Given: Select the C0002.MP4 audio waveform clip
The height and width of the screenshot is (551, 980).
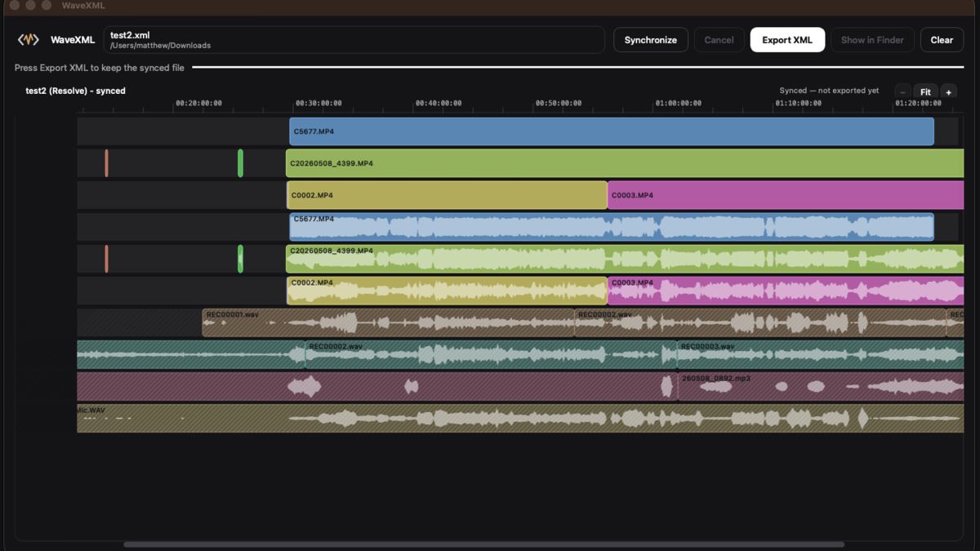Looking at the screenshot, I should pos(447,291).
